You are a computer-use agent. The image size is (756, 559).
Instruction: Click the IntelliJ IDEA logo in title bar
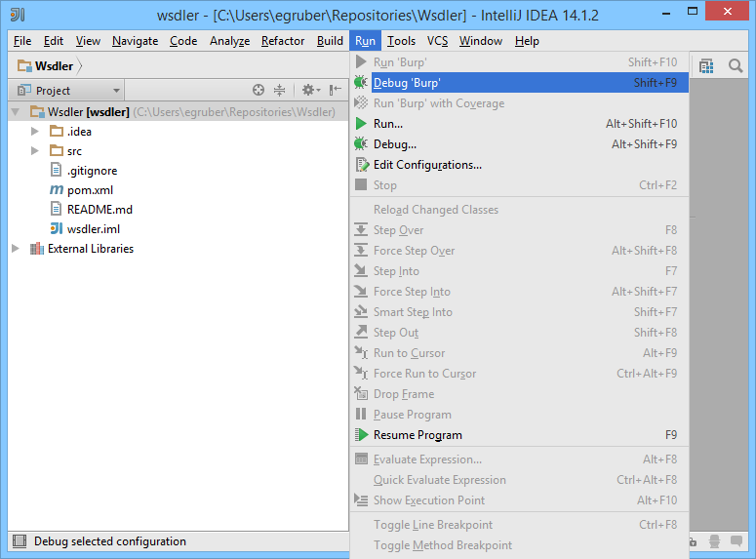click(x=18, y=15)
